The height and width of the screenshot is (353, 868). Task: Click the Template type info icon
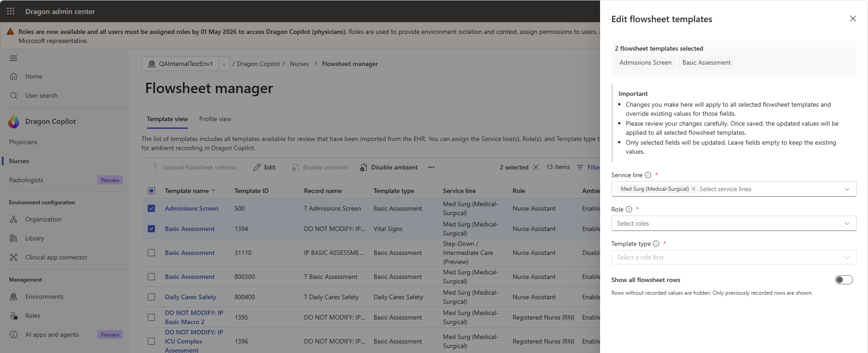[656, 244]
